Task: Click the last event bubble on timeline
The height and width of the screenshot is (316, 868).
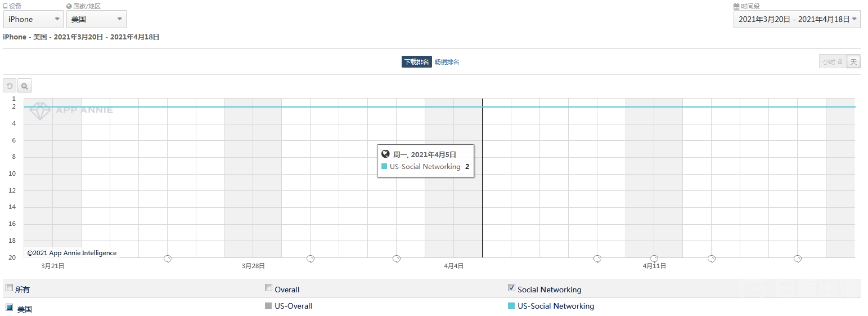Action: tap(798, 259)
